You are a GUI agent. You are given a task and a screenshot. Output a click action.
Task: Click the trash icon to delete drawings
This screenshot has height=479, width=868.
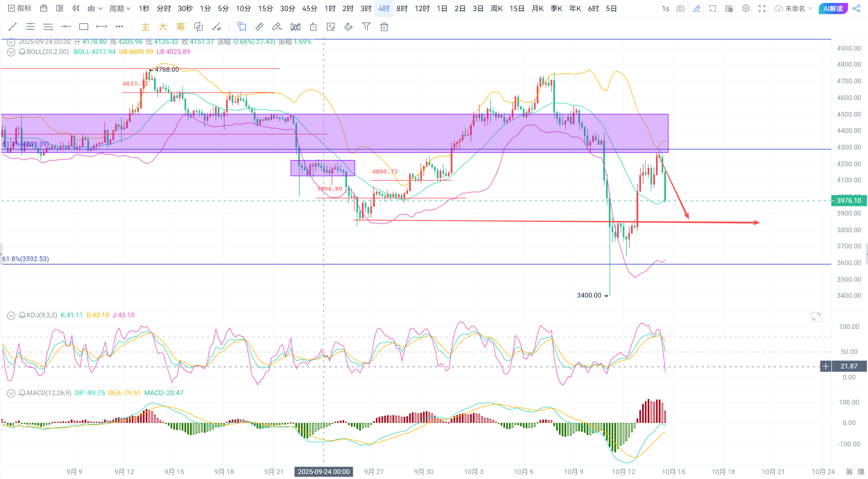pyautogui.click(x=384, y=27)
